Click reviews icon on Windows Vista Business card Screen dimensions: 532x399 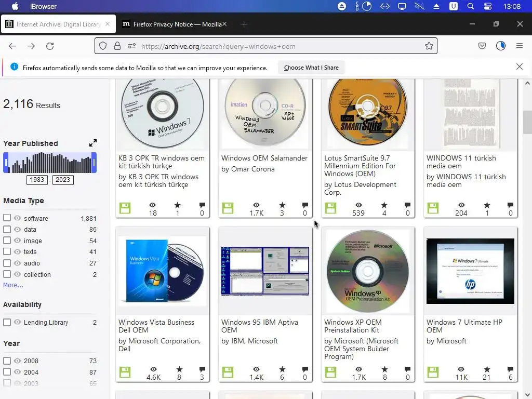202,369
